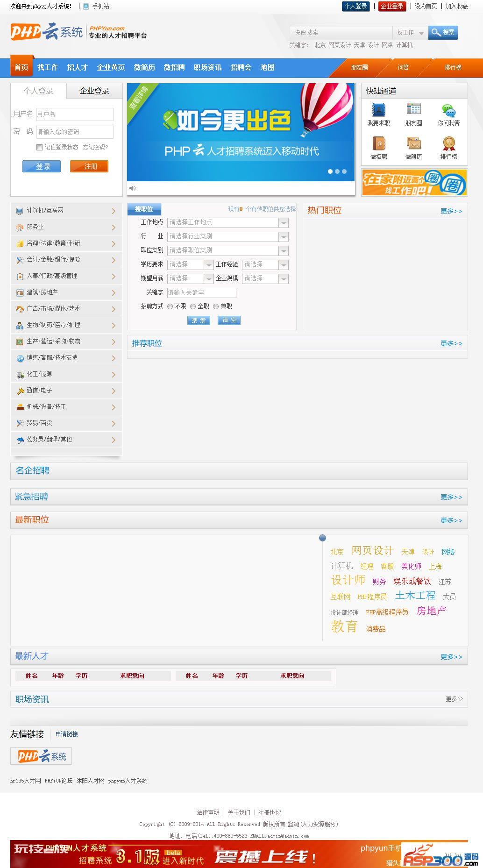Click the 建筑/房地产 category icon
This screenshot has height=868, width=483.
click(20, 293)
